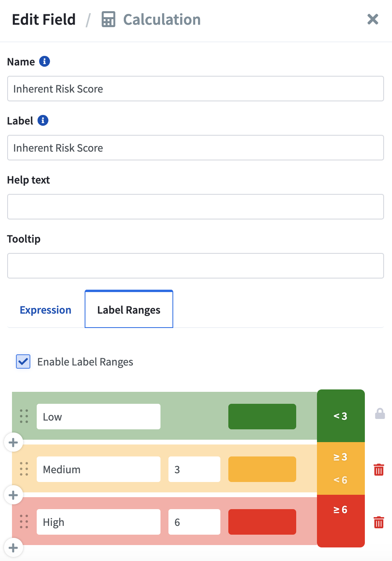Switch to the Expression tab
Viewport: 392px width, 561px height.
point(46,310)
